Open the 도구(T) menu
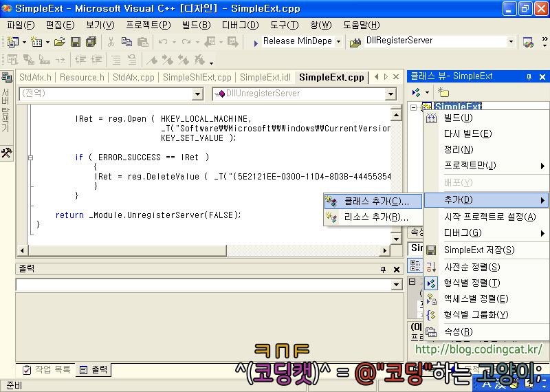The image size is (550, 392). point(284,25)
